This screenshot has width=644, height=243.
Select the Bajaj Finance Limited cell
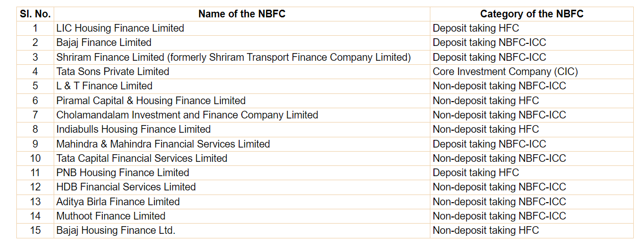pos(104,42)
